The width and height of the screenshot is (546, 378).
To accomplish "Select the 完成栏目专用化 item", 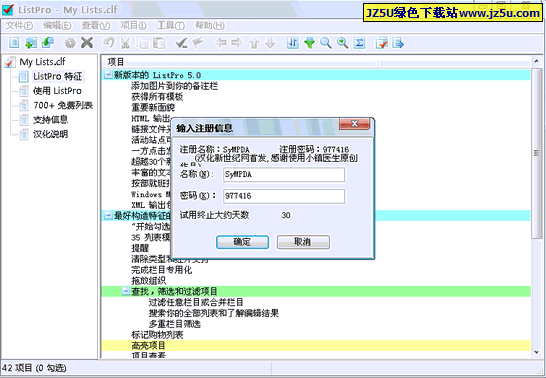I will [x=162, y=270].
